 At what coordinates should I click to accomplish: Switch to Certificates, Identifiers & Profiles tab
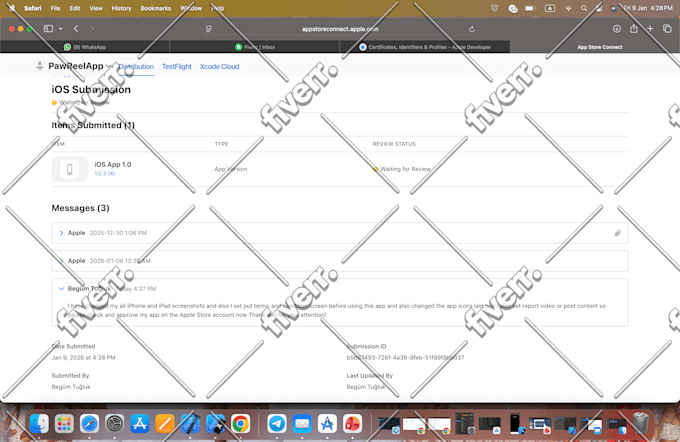[x=425, y=47]
